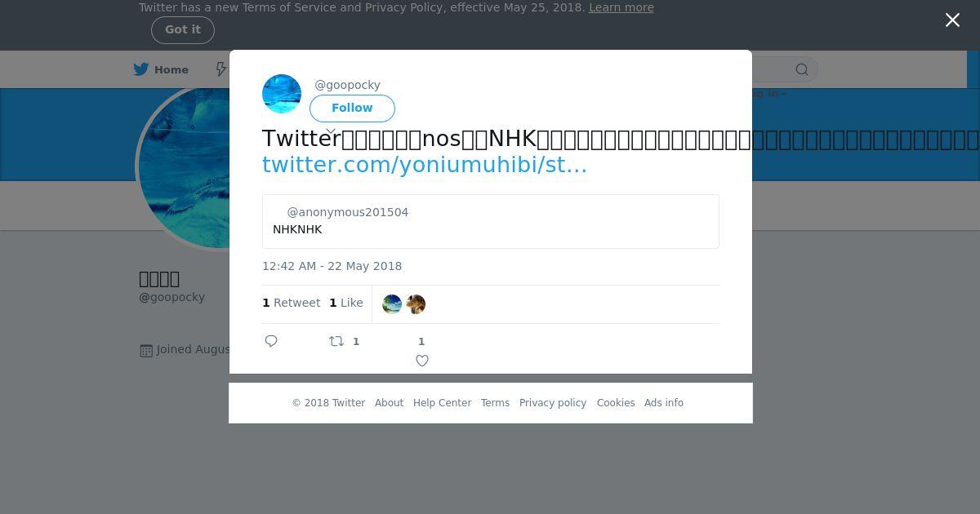Open the language dropdown caret at top right
This screenshot has height=514, width=980.
coord(784,95)
